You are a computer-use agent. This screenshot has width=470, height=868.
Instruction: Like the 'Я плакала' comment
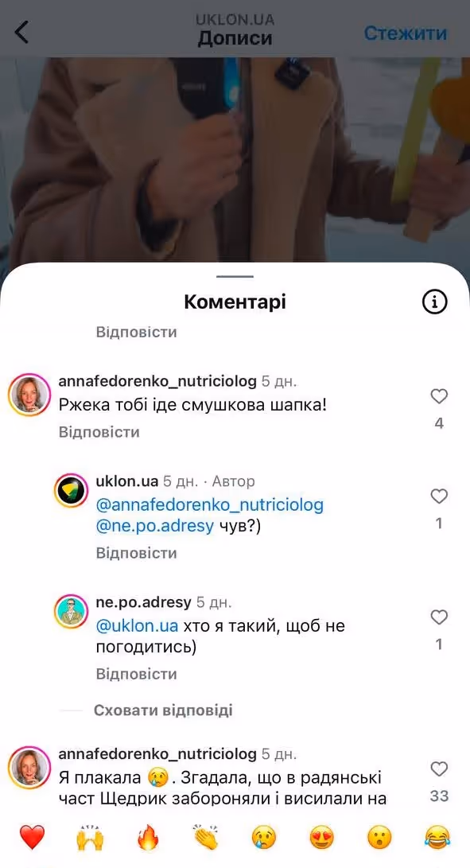pyautogui.click(x=439, y=769)
